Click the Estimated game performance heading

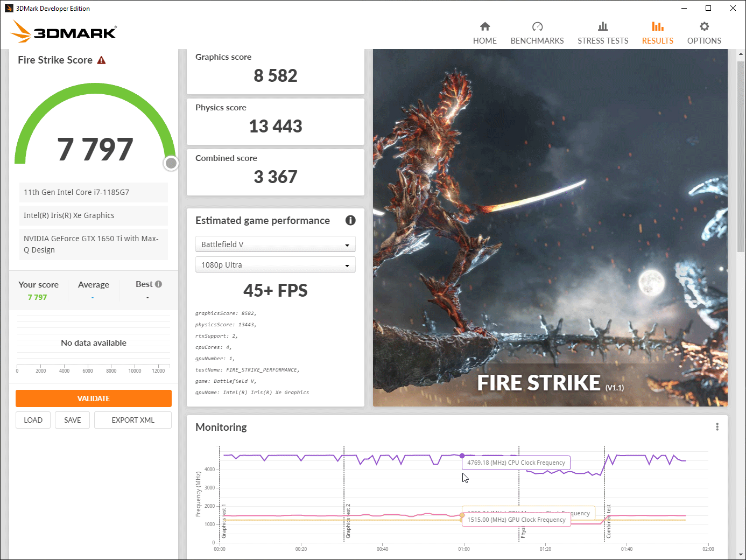[263, 221]
